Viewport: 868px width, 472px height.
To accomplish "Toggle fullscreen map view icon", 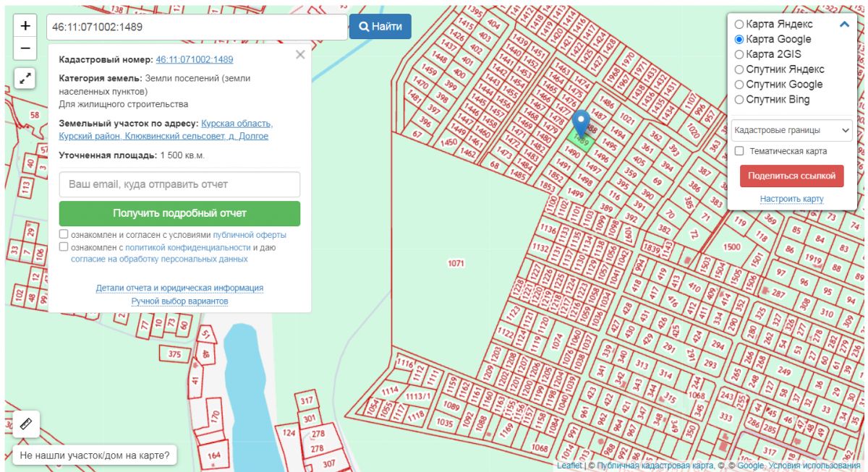I will point(25,78).
